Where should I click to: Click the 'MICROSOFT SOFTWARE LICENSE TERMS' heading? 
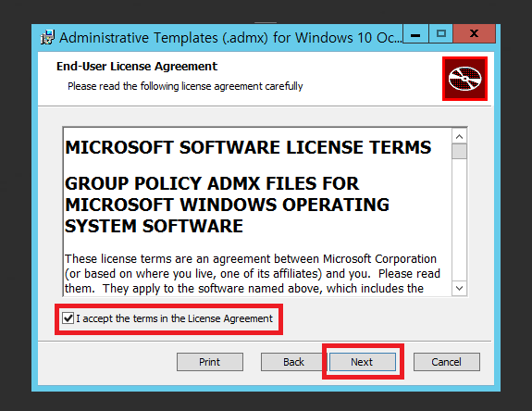248,147
